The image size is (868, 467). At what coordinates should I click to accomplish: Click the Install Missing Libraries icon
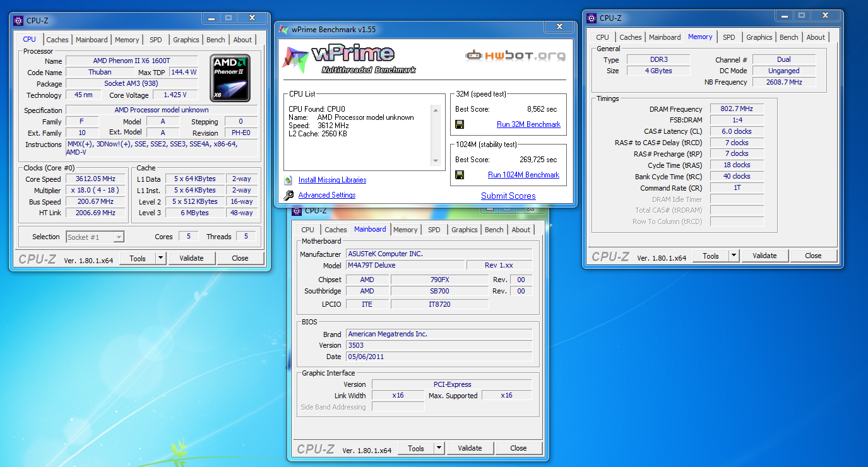pyautogui.click(x=288, y=180)
